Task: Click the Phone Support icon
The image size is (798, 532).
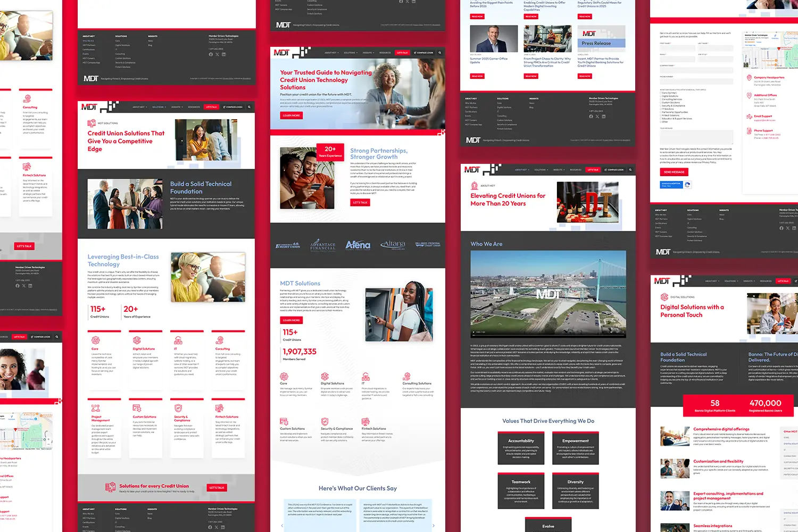Action: point(749,130)
